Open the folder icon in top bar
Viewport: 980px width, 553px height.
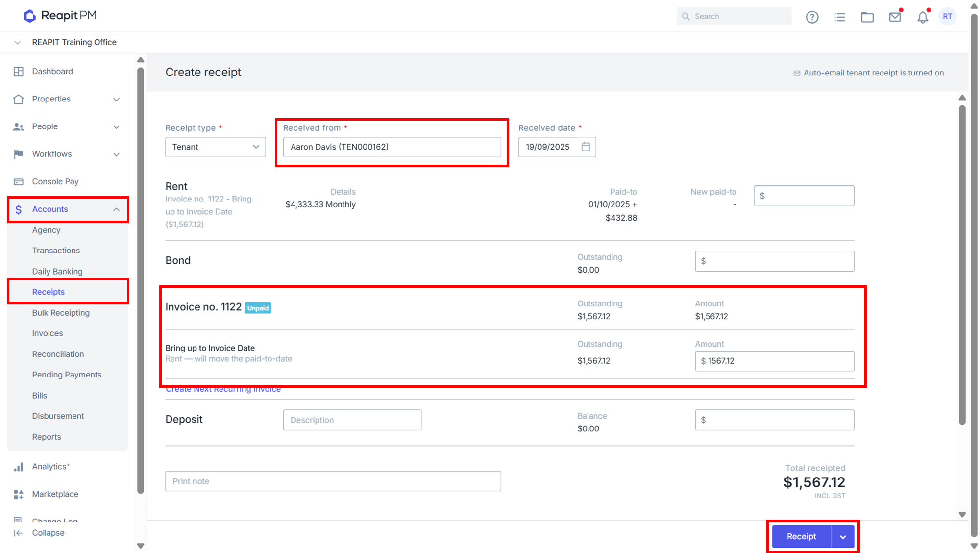tap(867, 17)
